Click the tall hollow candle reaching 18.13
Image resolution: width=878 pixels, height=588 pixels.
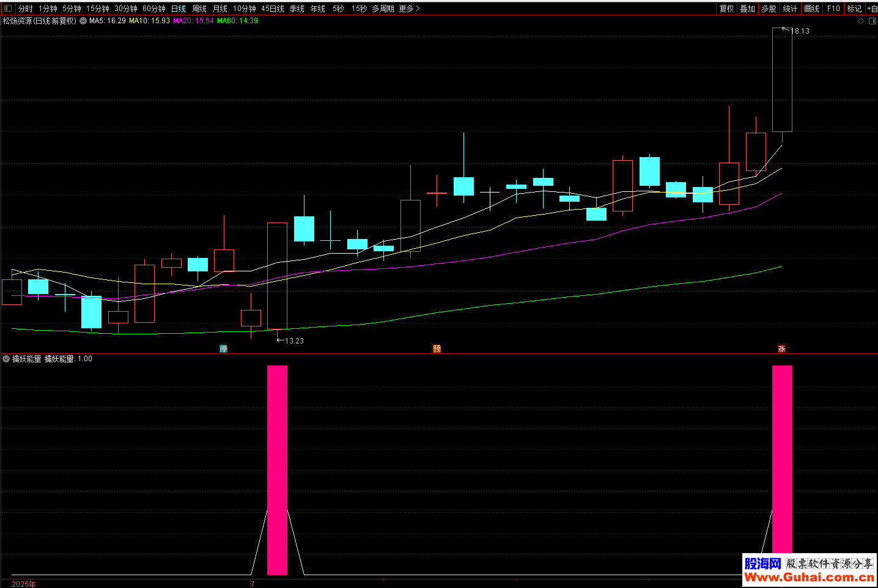(x=782, y=79)
